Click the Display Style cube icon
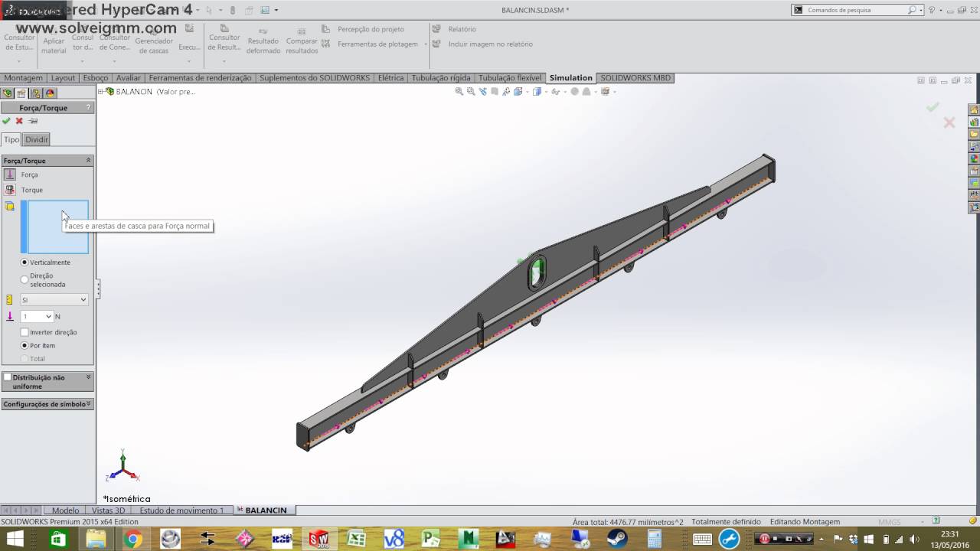This screenshot has height=551, width=980. click(x=537, y=91)
